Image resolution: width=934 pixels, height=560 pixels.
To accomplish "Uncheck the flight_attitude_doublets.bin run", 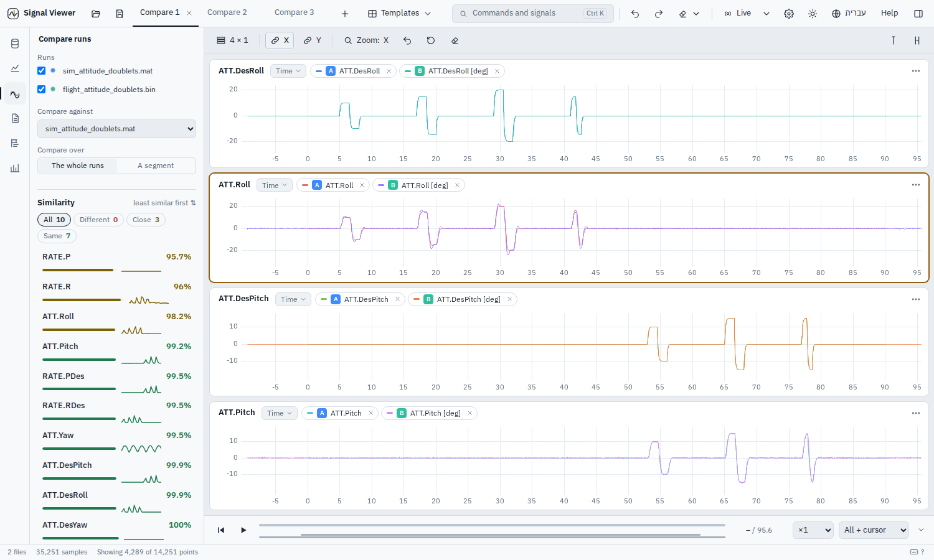I will click(x=41, y=90).
